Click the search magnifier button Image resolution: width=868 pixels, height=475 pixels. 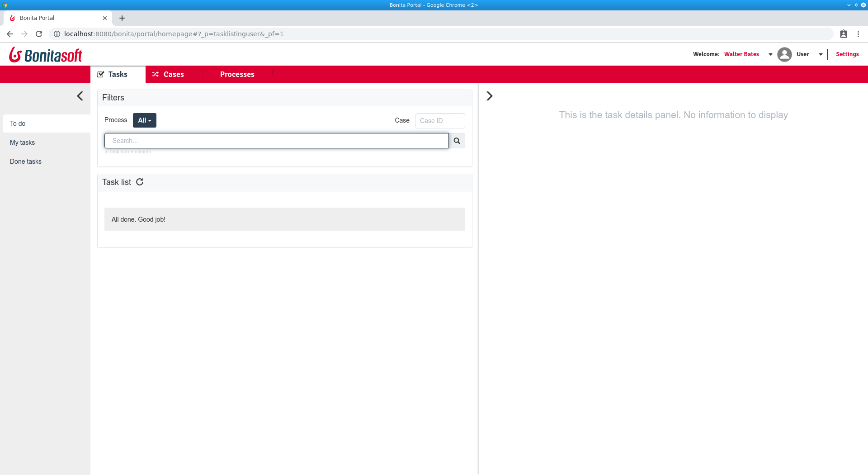(457, 141)
